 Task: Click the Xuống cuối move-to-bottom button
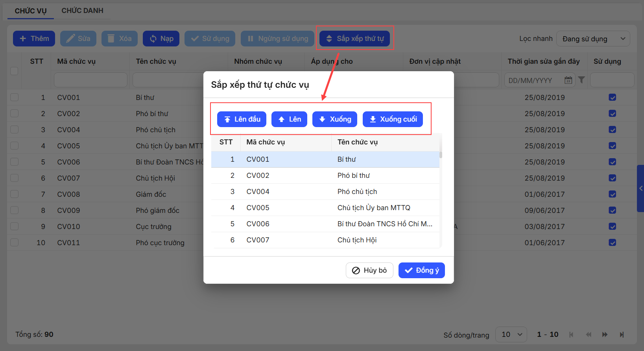392,119
